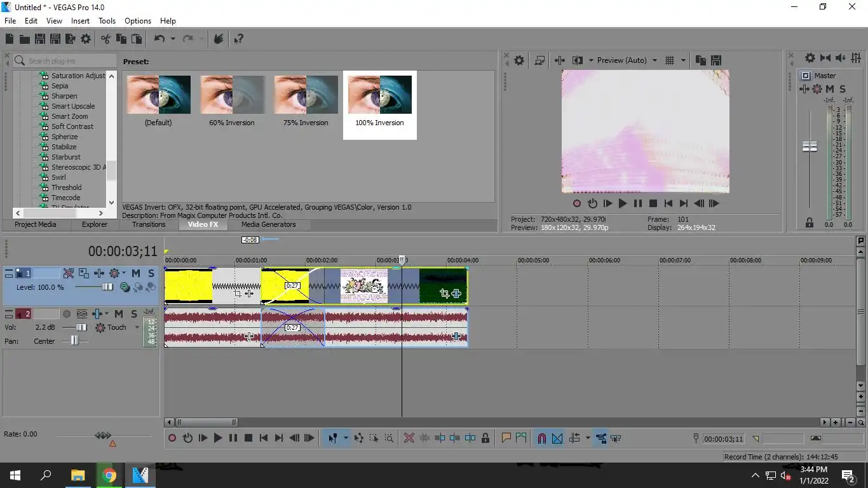Solo audio track 2
The image size is (868, 488).
pos(133,314)
